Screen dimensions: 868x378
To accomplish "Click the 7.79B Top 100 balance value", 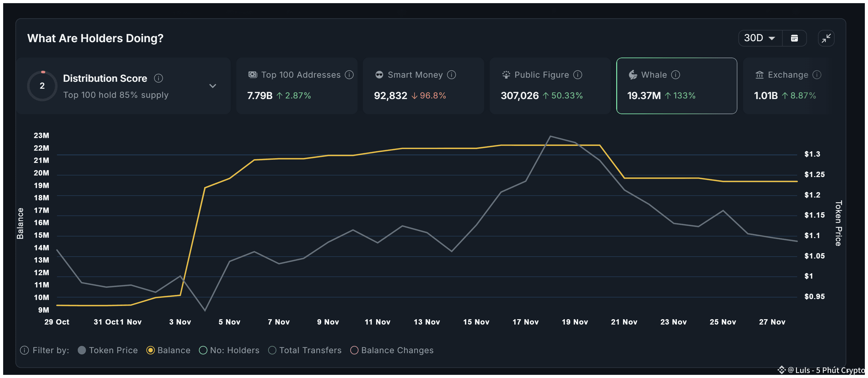I will (x=260, y=96).
